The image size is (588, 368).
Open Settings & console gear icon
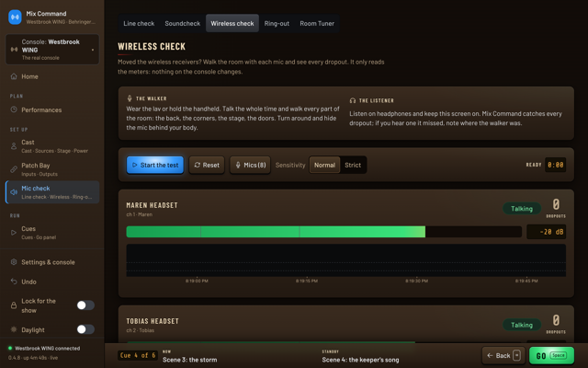14,262
